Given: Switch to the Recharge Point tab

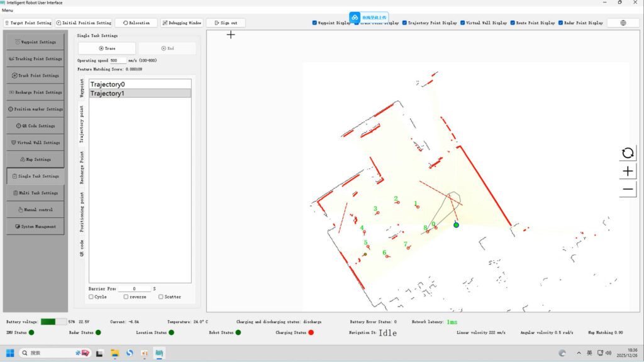Looking at the screenshot, I should 82,167.
